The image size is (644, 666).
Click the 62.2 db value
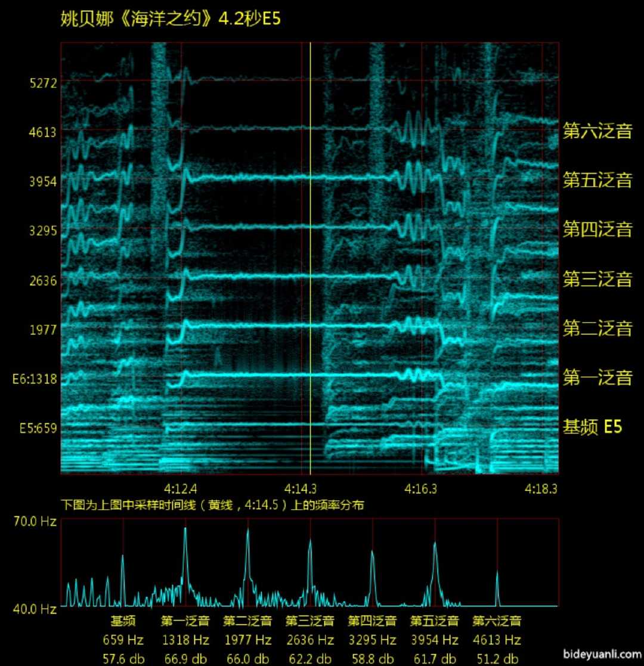point(310,659)
